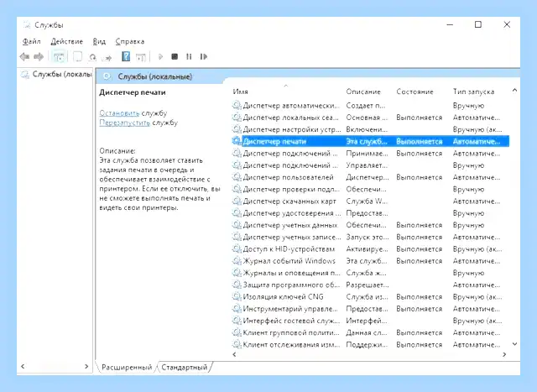
Task: Click the services list scroll left arrow
Action: (x=235, y=354)
